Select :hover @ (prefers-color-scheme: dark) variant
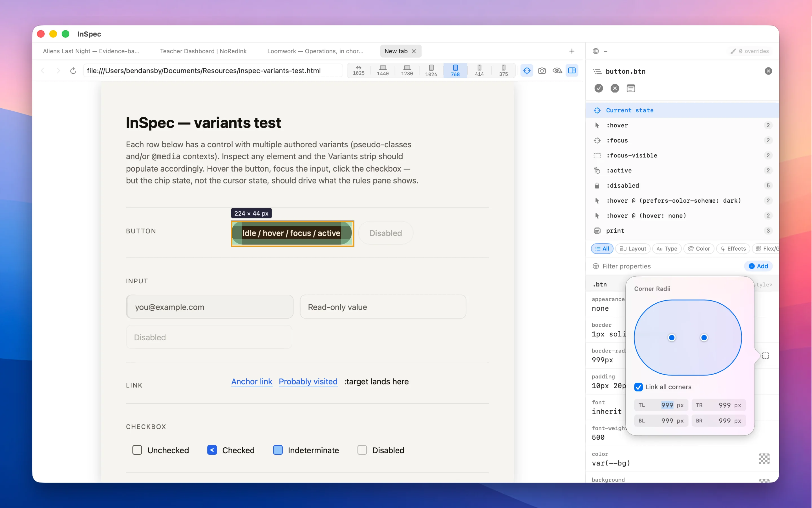The height and width of the screenshot is (508, 812). tap(682, 201)
